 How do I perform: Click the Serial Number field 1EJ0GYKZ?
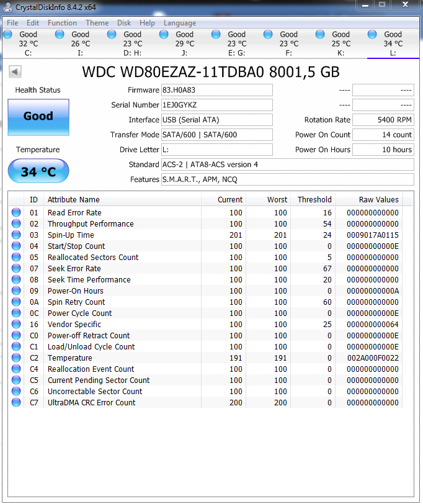tap(217, 105)
